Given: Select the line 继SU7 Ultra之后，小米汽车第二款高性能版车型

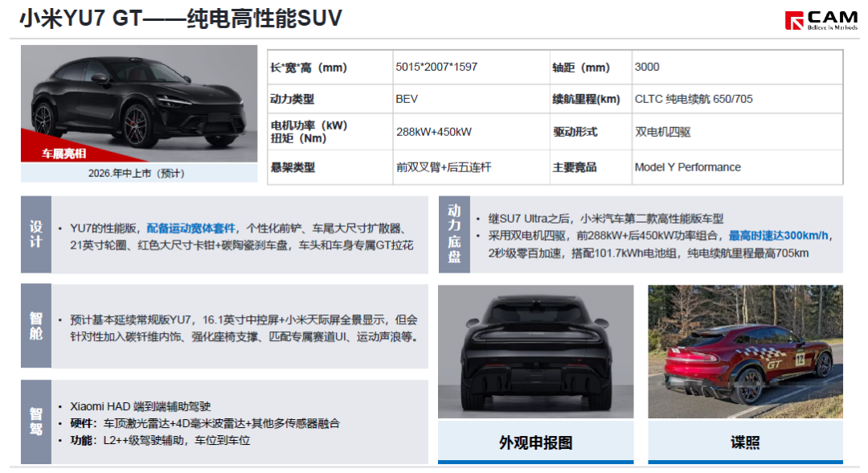Looking at the screenshot, I should click(x=606, y=219).
